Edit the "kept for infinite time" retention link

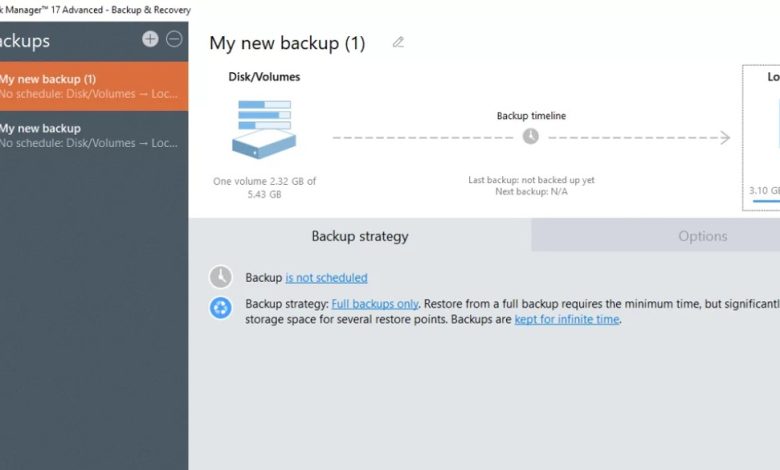click(x=567, y=320)
